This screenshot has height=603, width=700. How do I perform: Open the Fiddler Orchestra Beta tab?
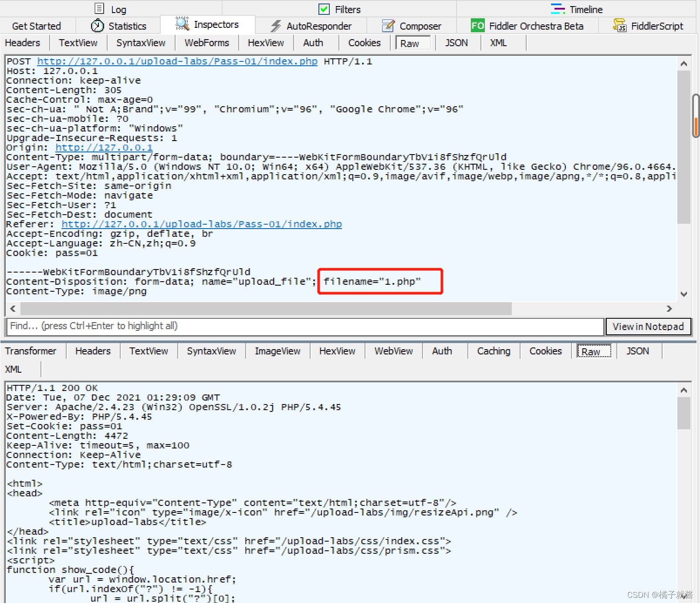(527, 26)
